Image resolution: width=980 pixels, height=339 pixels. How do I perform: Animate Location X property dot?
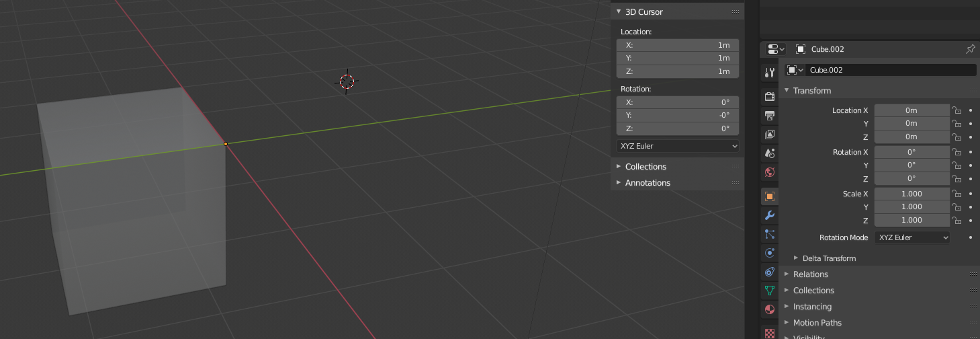[971, 110]
